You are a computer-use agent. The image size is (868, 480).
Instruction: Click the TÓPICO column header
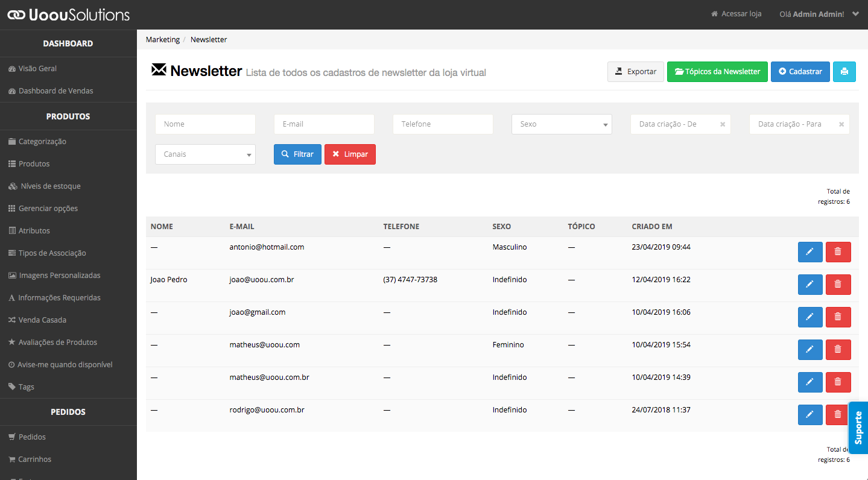pyautogui.click(x=581, y=227)
